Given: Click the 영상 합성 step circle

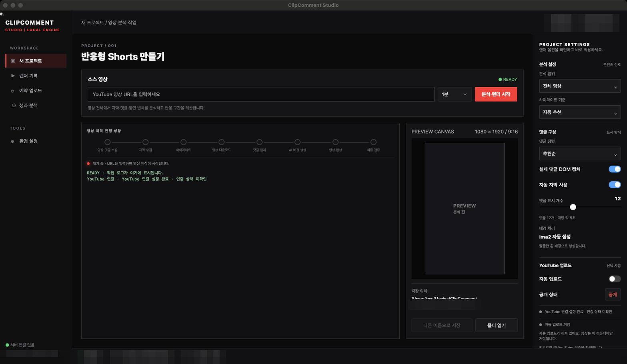Looking at the screenshot, I should [335, 142].
